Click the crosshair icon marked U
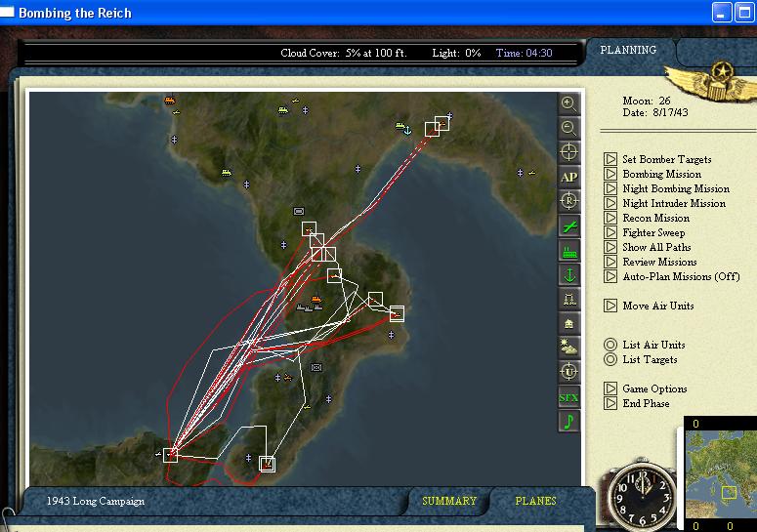The image size is (757, 532). 568,372
